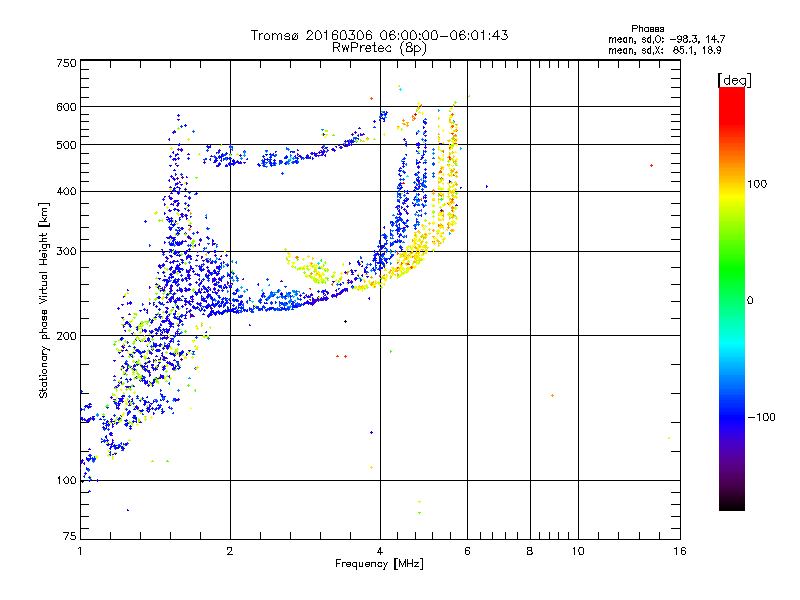
Task: Click the y-axis tick label '100'
Action: 67,481
